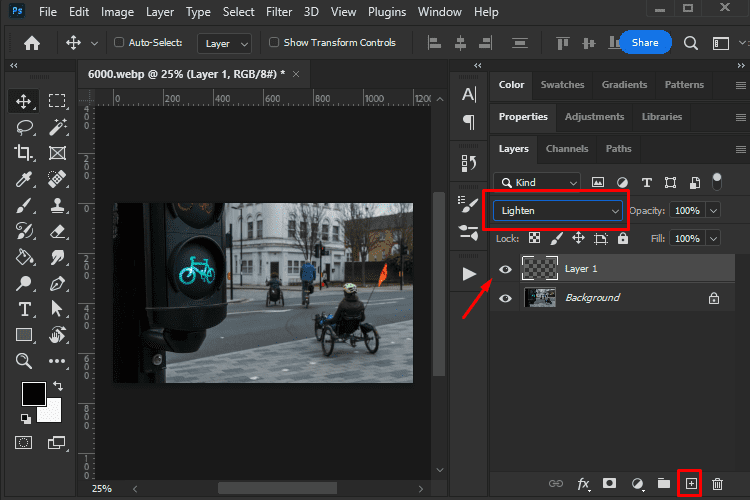Viewport: 750px width, 500px height.
Task: Open the search magnifier in options bar
Action: tap(690, 43)
